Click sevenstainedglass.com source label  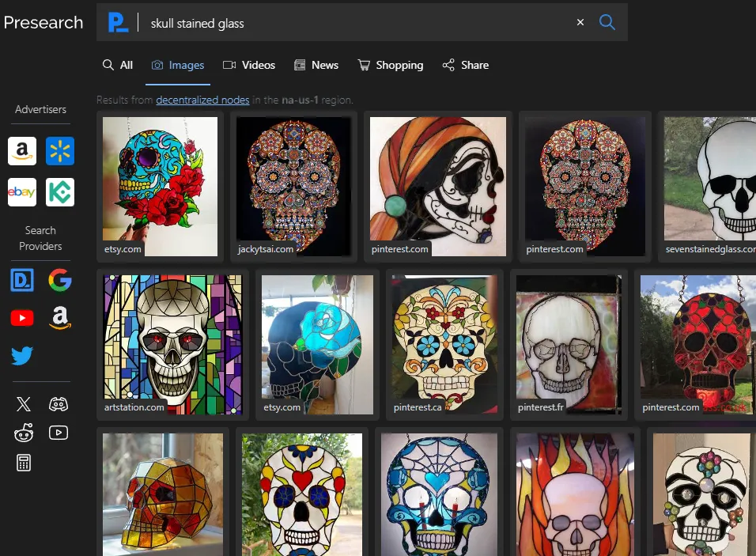tap(710, 249)
